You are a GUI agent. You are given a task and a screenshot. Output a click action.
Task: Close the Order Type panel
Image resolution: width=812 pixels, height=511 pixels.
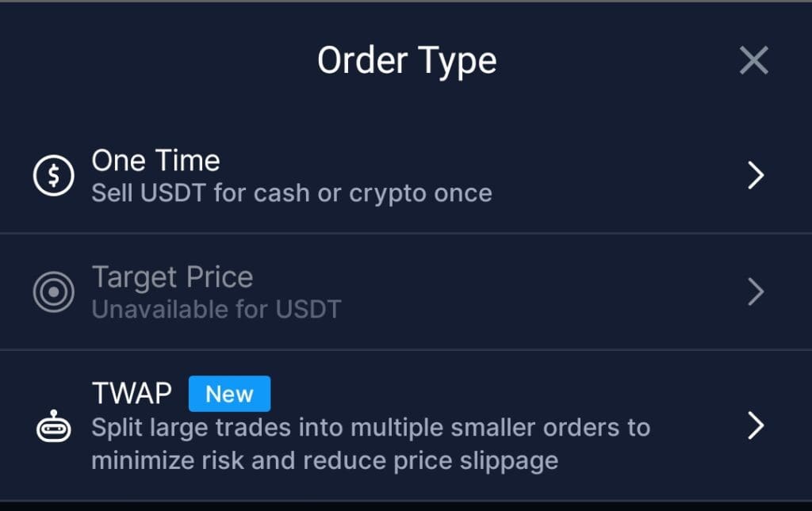click(753, 60)
